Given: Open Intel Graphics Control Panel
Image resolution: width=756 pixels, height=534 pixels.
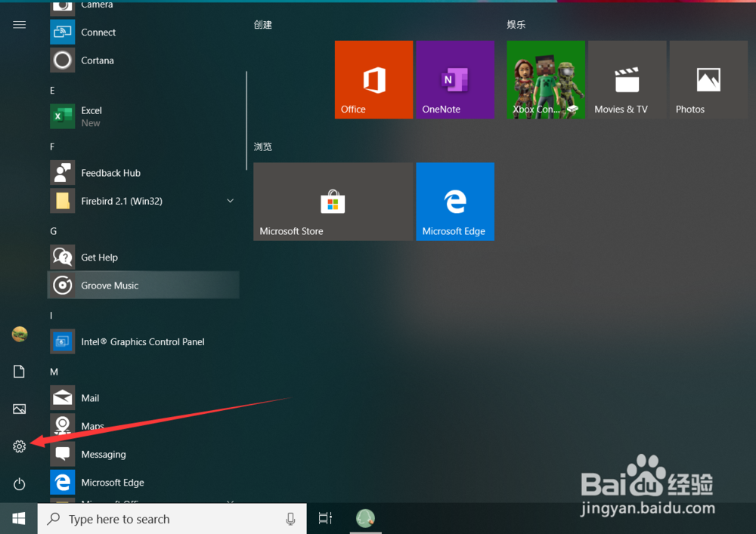Looking at the screenshot, I should click(x=144, y=341).
